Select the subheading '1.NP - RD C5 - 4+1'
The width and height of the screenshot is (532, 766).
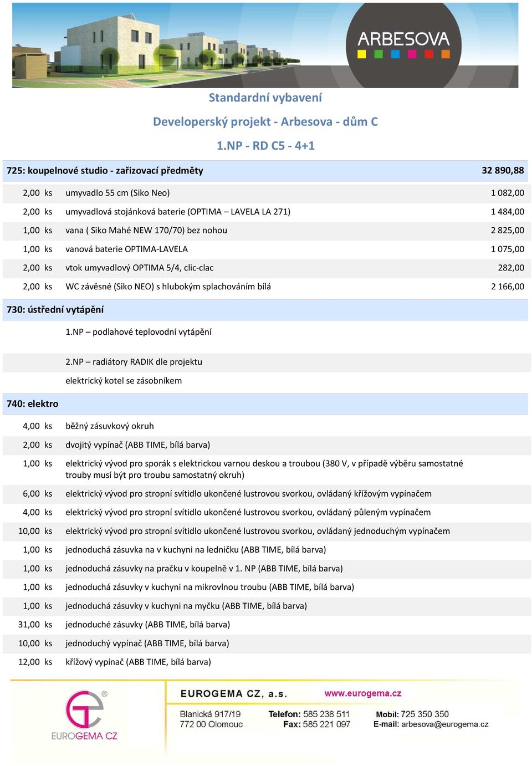click(x=265, y=146)
